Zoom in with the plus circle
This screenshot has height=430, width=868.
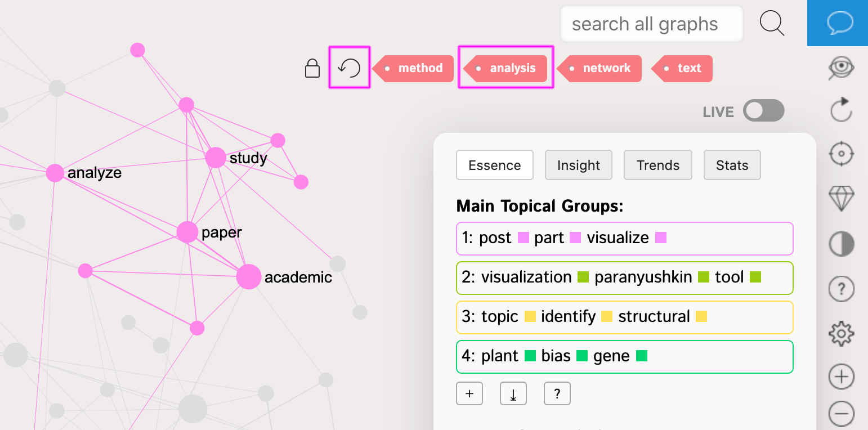[x=842, y=377]
